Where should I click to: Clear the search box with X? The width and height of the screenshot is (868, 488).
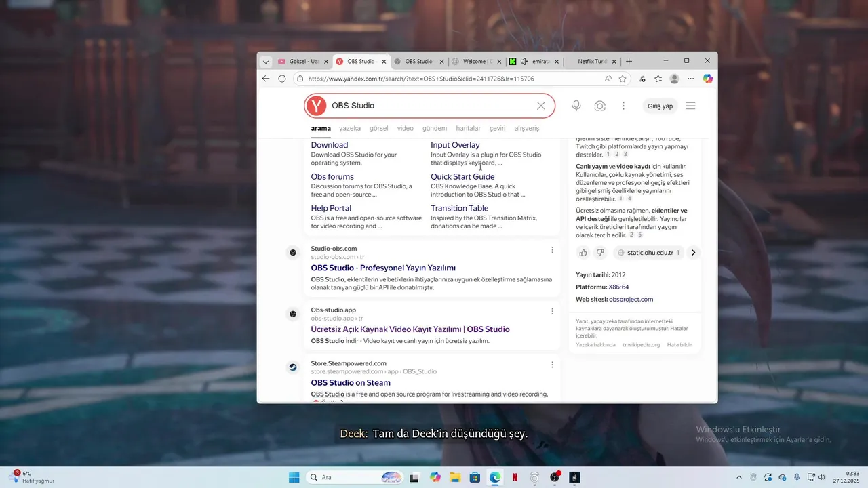click(541, 106)
